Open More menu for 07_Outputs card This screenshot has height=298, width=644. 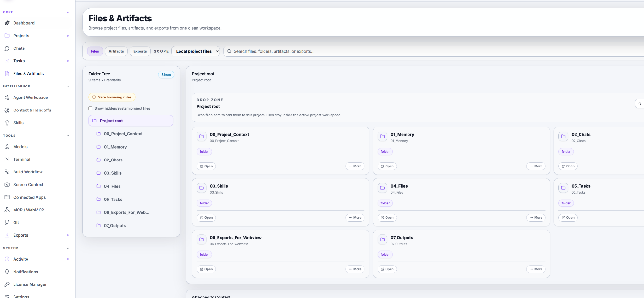coord(536,269)
